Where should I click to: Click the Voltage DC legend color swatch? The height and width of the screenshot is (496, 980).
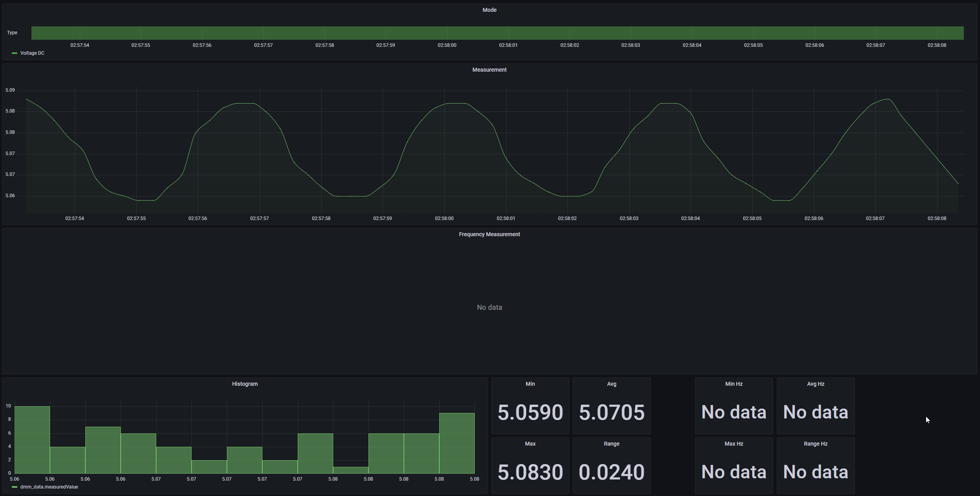click(15, 53)
